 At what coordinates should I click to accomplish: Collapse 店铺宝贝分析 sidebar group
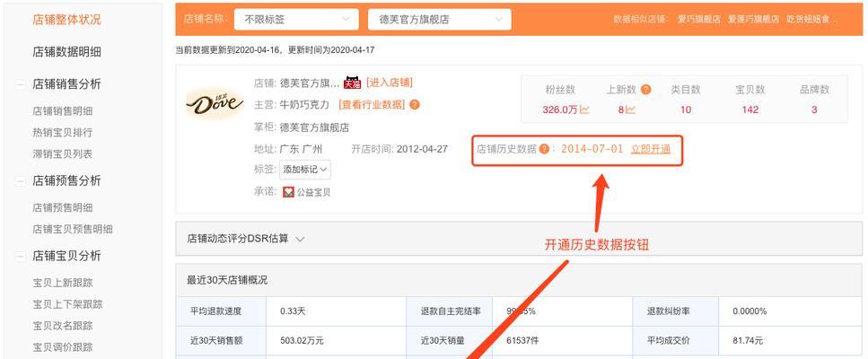pyautogui.click(x=21, y=256)
